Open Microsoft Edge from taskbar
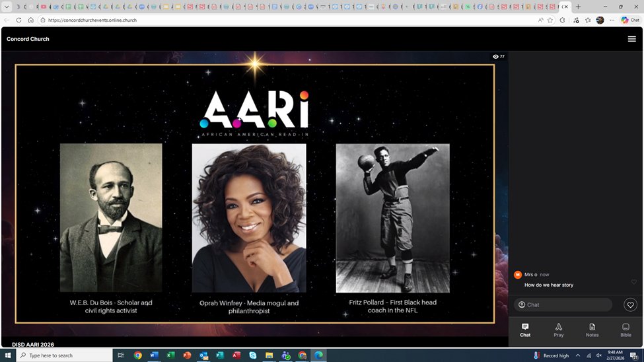This screenshot has width=644, height=362. coord(319,355)
